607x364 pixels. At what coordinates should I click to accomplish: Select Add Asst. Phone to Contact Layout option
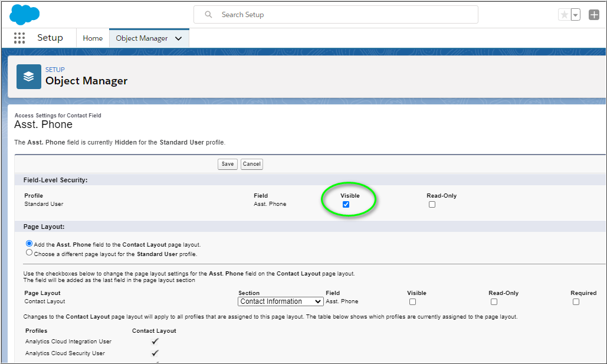point(29,244)
